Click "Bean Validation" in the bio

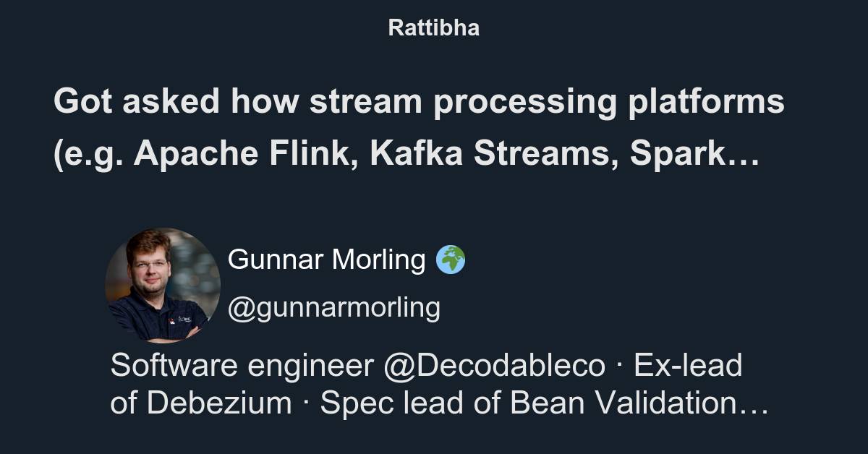(621, 403)
